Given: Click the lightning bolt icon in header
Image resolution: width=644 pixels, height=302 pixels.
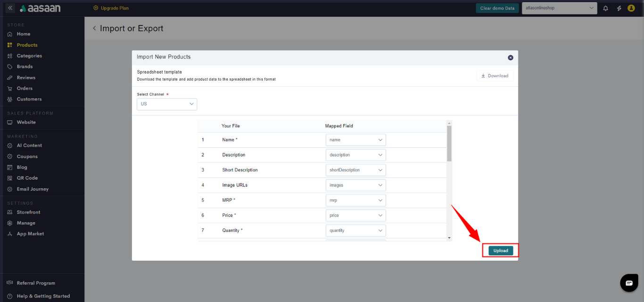Looking at the screenshot, I should [619, 8].
